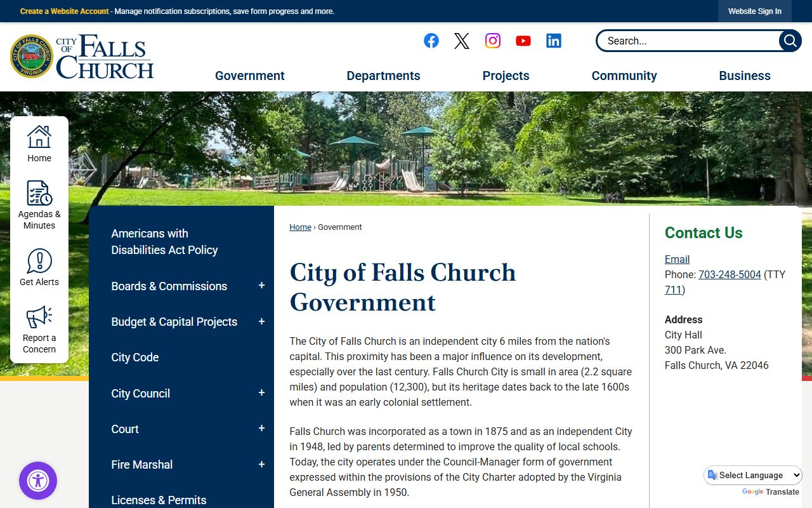Open Licenses & Permits sidebar link
The height and width of the screenshot is (508, 812).
(x=159, y=500)
